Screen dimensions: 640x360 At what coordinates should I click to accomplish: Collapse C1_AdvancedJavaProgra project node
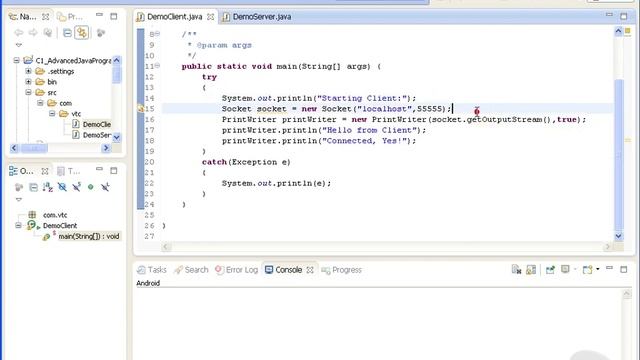[x=16, y=60]
